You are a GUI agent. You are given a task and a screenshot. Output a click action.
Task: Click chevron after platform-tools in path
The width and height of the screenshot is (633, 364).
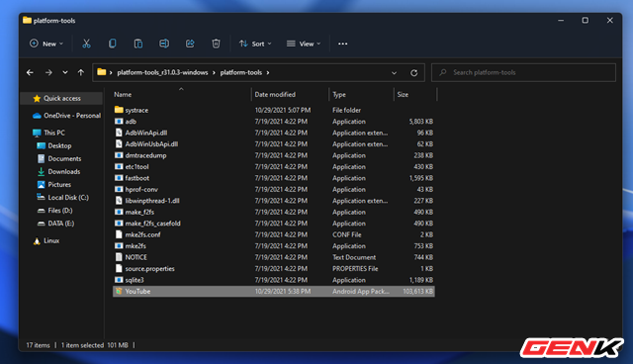[x=268, y=72]
